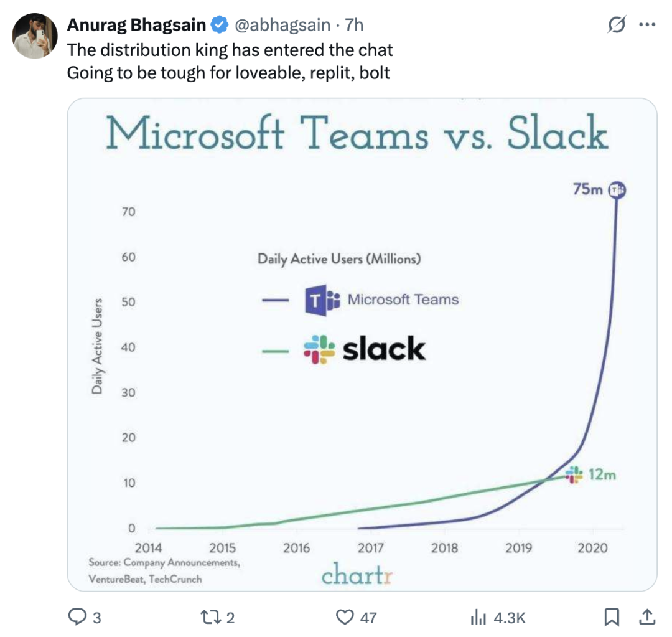Bookmark this tweet
The width and height of the screenshot is (672, 637).
pyautogui.click(x=612, y=617)
